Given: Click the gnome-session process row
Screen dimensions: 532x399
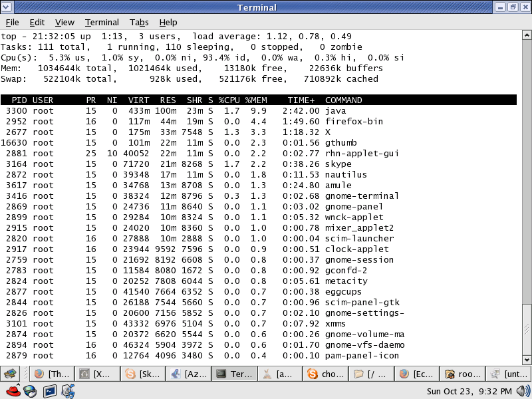Looking at the screenshot, I should click(259, 260).
